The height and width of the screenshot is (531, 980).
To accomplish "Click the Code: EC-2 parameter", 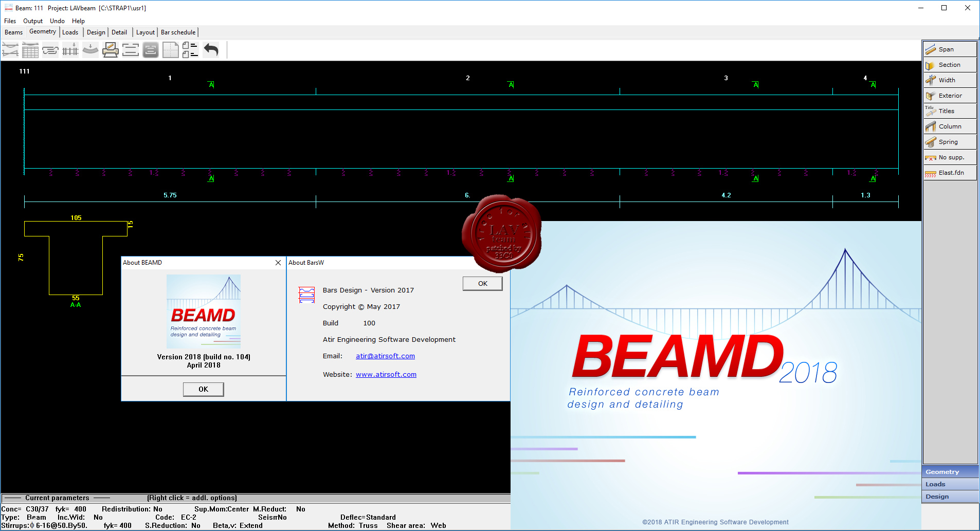I will click(x=176, y=518).
